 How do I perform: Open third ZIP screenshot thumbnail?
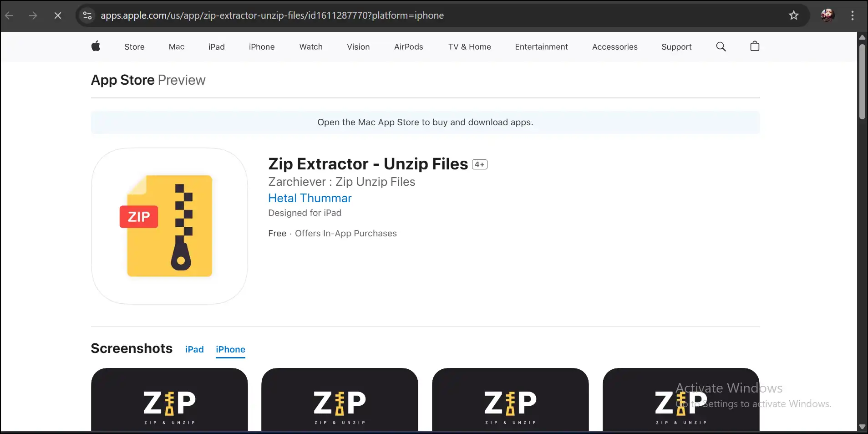510,399
